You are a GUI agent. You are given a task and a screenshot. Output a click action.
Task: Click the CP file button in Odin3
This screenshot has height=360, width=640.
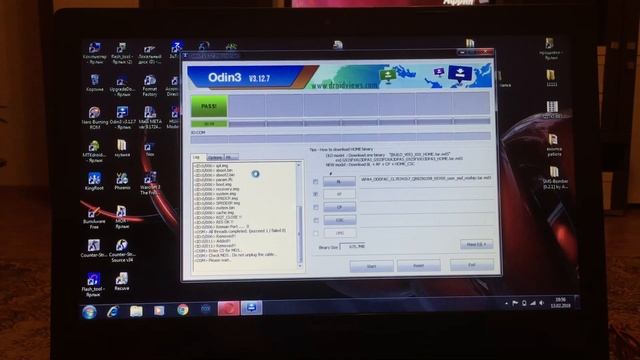[x=339, y=207]
